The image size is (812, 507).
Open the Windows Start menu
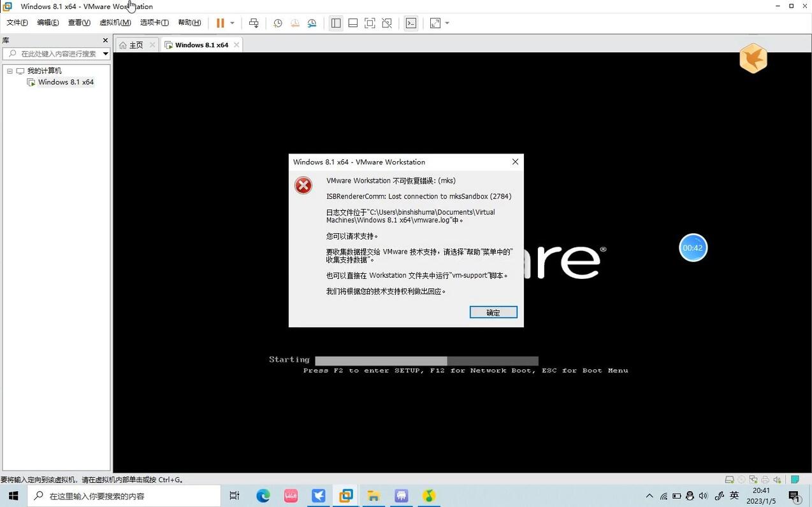pos(13,496)
